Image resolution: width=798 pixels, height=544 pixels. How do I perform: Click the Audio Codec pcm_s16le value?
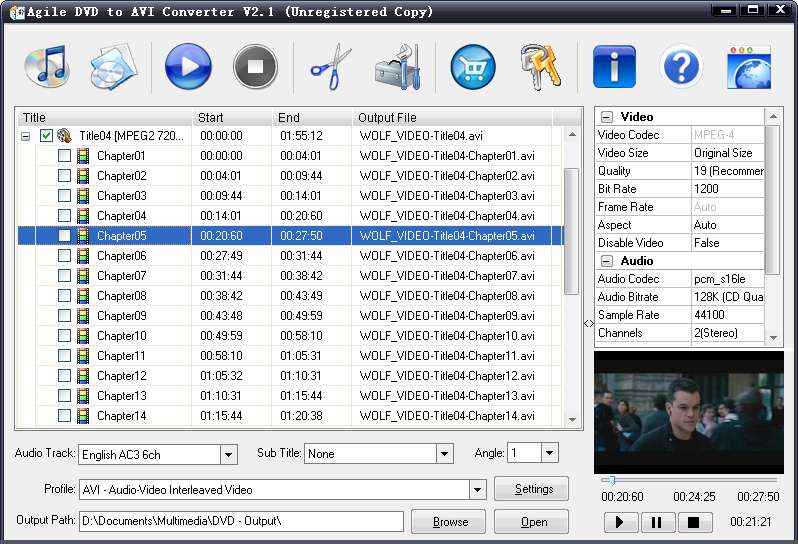[728, 279]
